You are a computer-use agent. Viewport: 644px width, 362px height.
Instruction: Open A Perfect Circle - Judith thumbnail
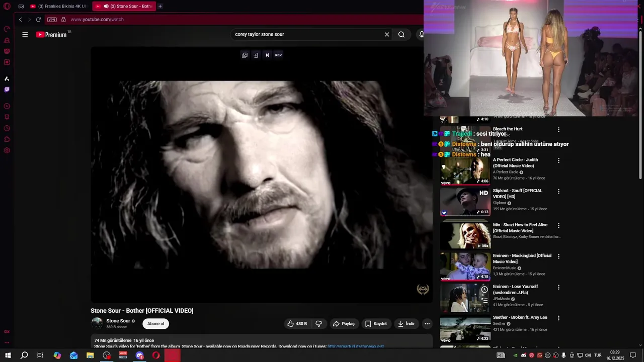(465, 171)
